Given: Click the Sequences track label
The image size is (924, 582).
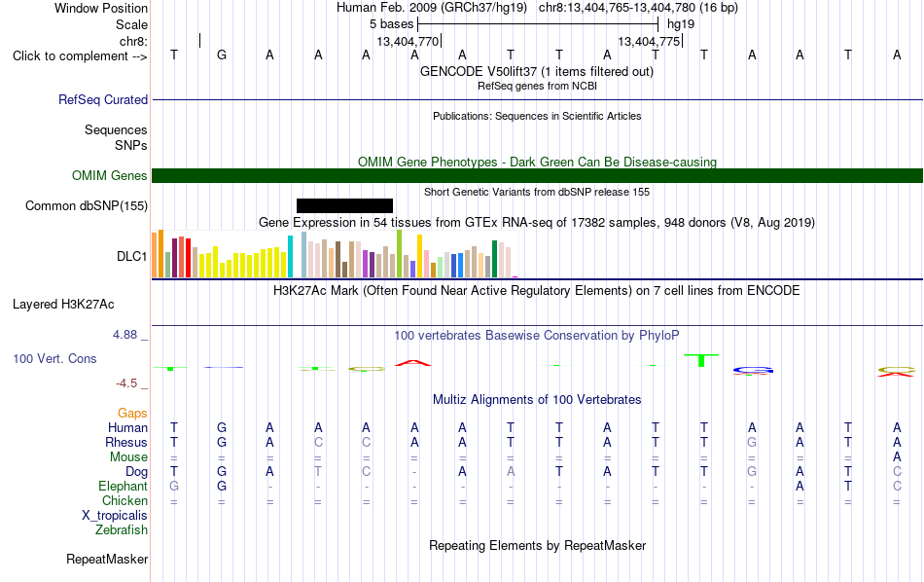Looking at the screenshot, I should (x=116, y=129).
